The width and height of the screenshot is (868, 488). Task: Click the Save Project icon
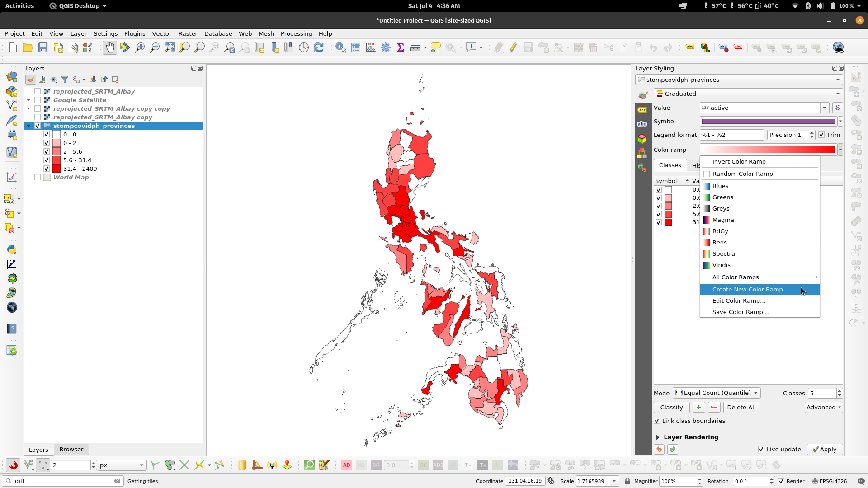coord(43,47)
